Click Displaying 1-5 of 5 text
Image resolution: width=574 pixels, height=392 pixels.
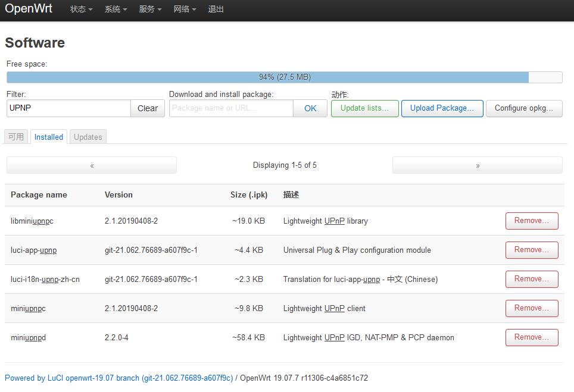(x=285, y=165)
